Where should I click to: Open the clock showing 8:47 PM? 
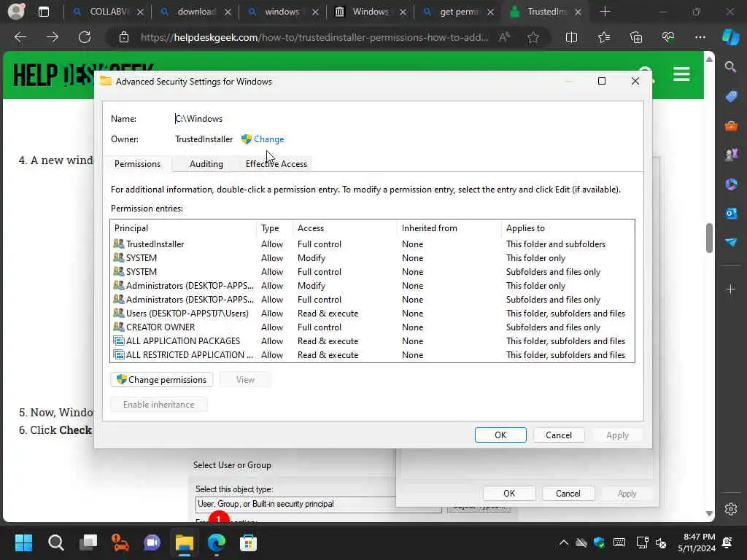697,542
